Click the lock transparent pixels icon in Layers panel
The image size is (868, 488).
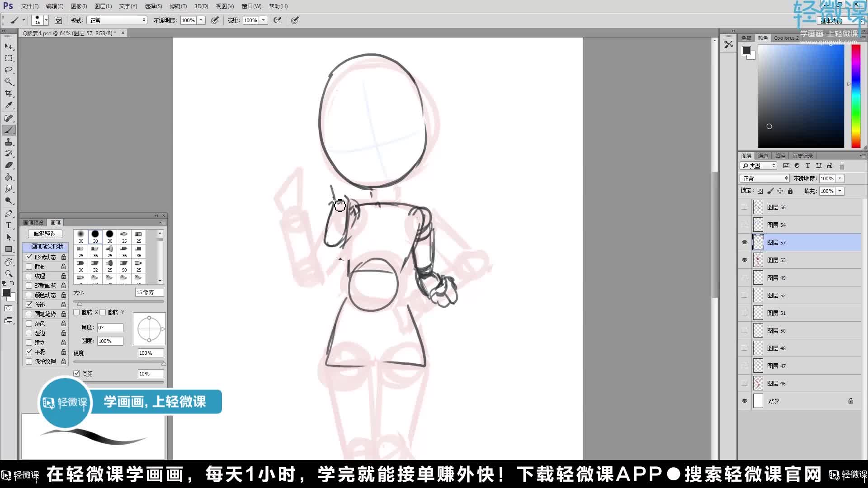click(x=760, y=191)
